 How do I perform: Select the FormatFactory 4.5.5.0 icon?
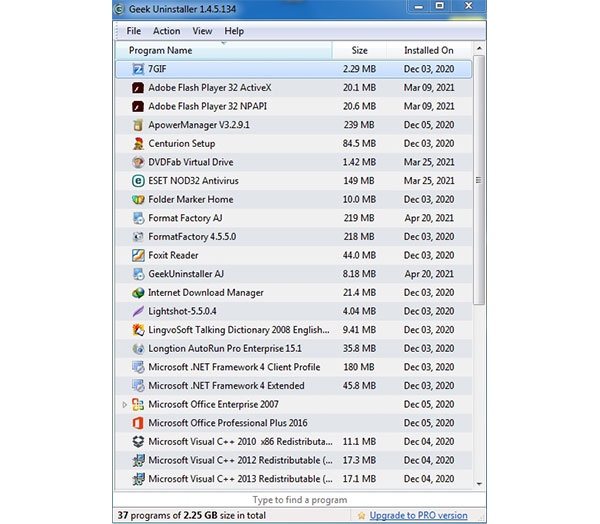pyautogui.click(x=138, y=237)
